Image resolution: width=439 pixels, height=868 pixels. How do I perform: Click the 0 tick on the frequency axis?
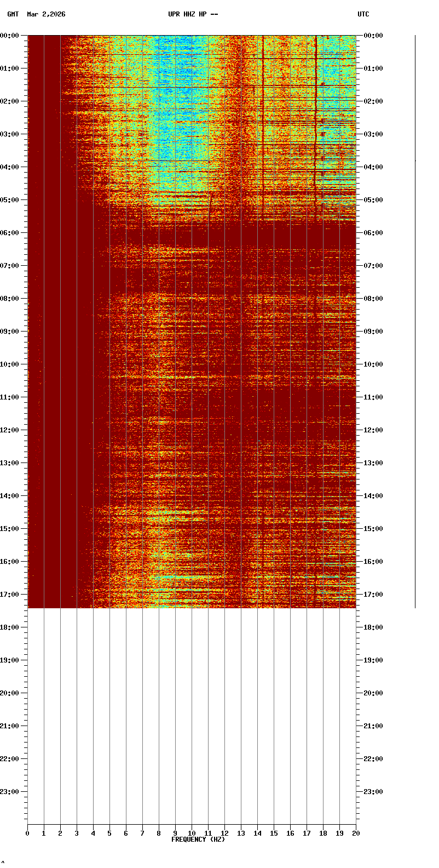27,833
